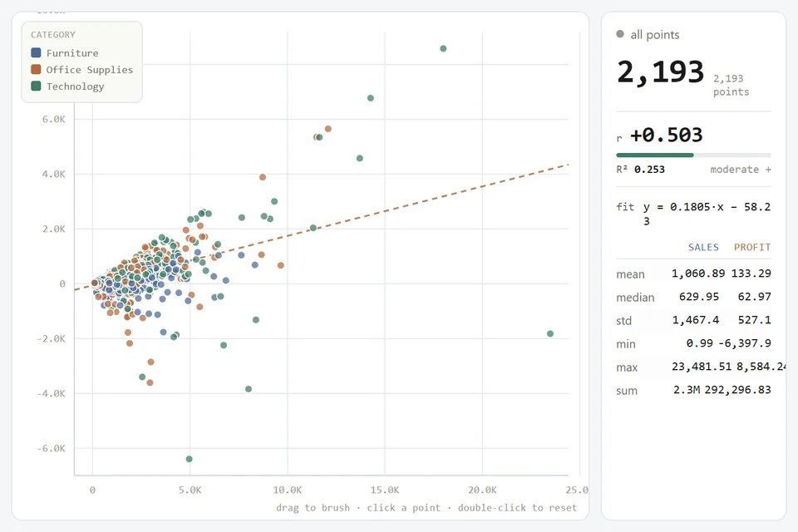Click the PROFIT column header
The height and width of the screenshot is (532, 798).
(x=752, y=248)
